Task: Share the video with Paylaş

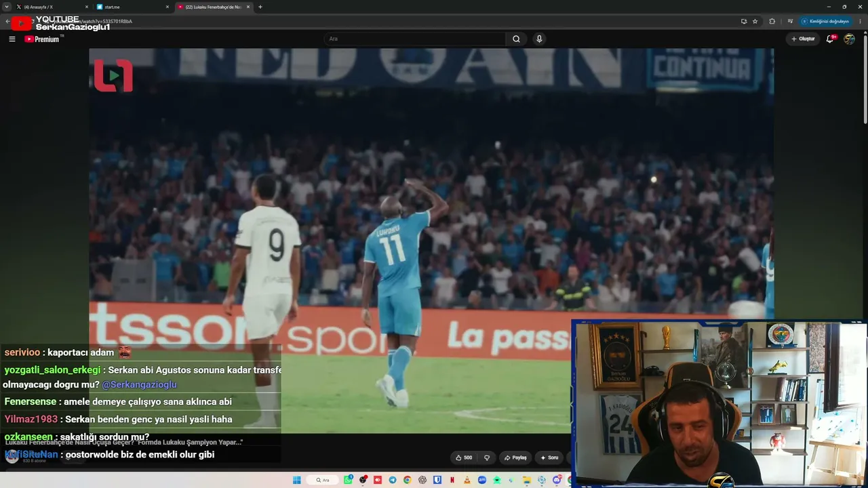Action: (x=515, y=457)
